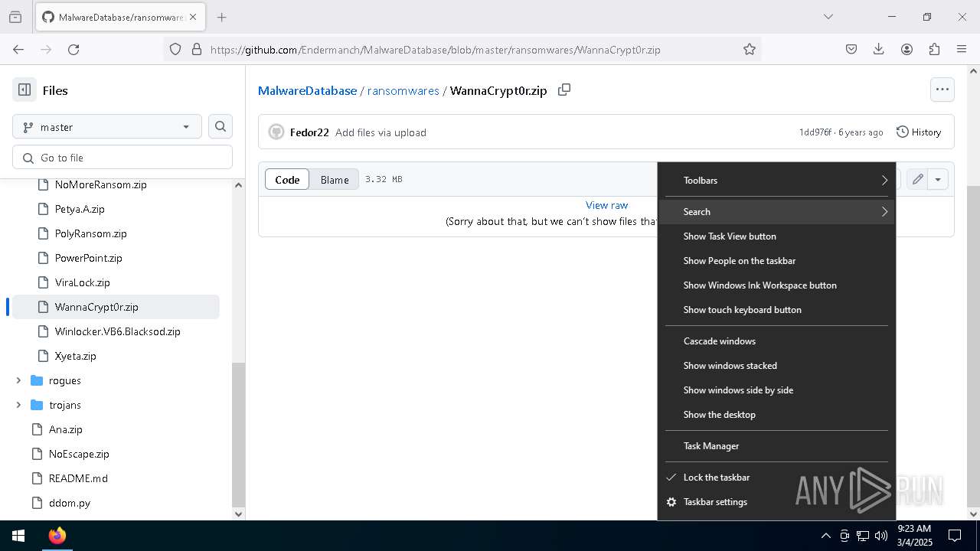Click commit hash 1dd976f

coord(815,132)
